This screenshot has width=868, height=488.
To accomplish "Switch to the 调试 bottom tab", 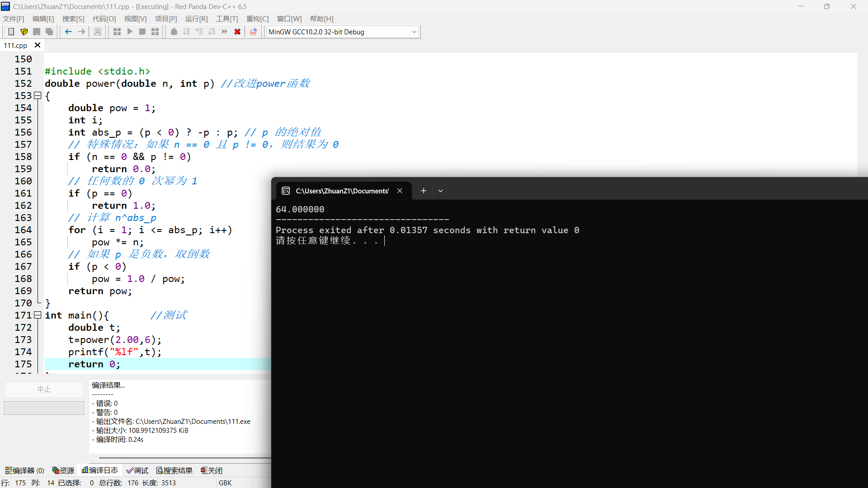I will pos(137,470).
